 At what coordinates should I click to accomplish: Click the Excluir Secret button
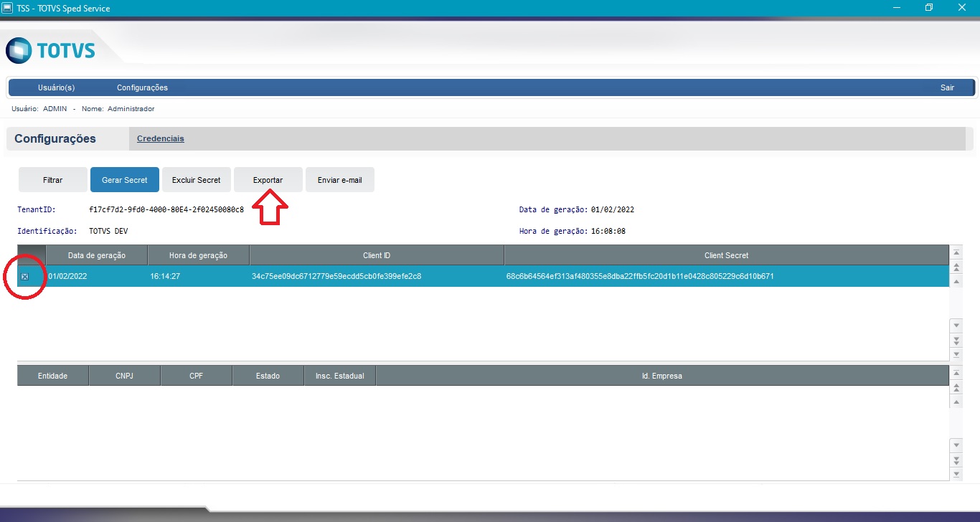197,180
